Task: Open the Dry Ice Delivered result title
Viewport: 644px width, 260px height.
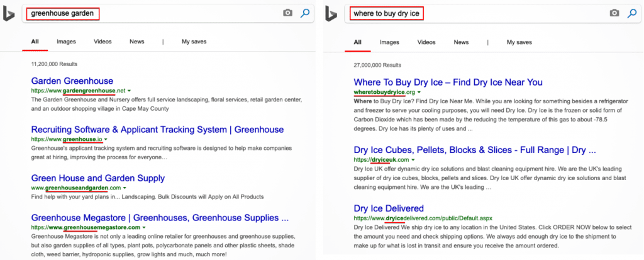Action: tap(389, 208)
